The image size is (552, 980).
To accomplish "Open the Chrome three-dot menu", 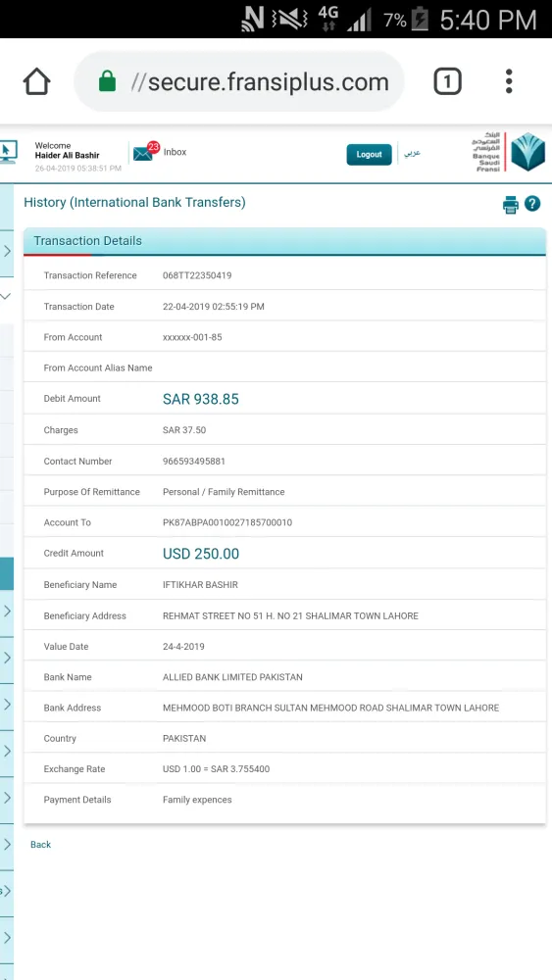I will (509, 81).
